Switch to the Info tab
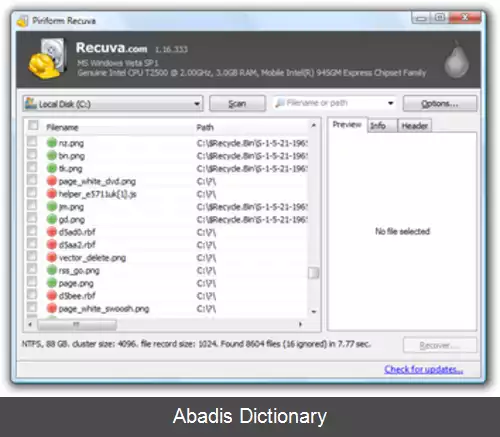Viewport: 500px width, 437px height. pos(382,126)
